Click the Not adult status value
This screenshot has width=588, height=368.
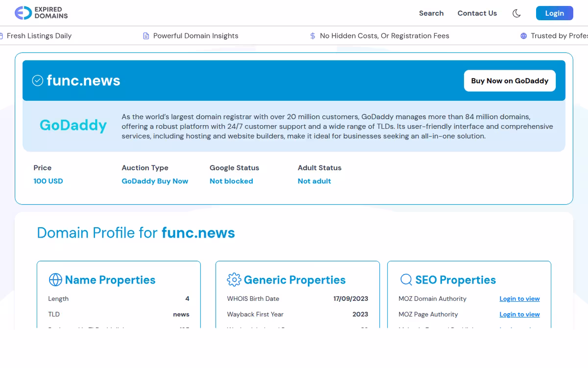click(314, 181)
